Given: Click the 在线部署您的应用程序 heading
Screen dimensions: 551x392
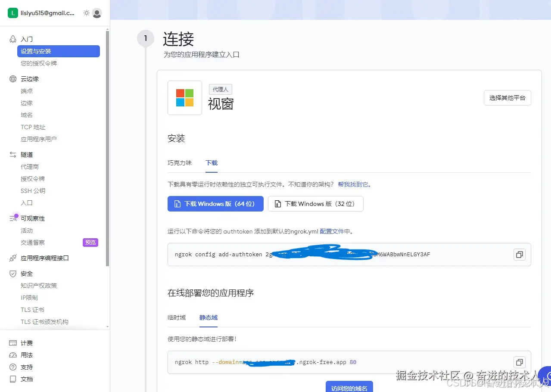Looking at the screenshot, I should pos(211,293).
